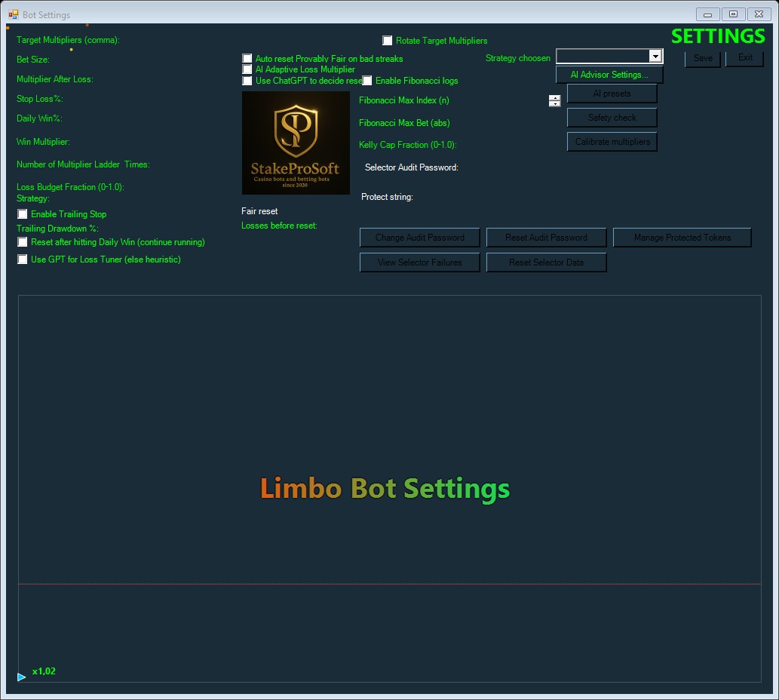Click the StakeProSoft logo image
Viewport: 779px width, 700px height.
(296, 143)
